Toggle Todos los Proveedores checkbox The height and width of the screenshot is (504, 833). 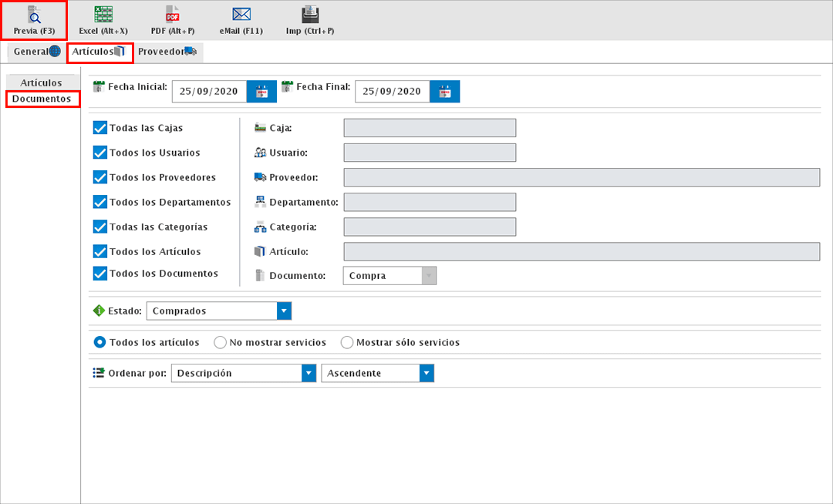pyautogui.click(x=99, y=177)
